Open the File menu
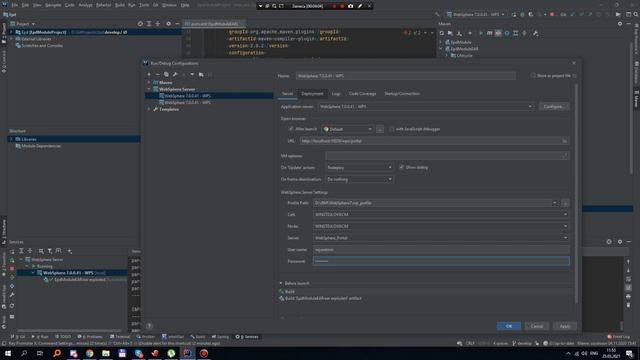Image resolution: width=640 pixels, height=360 pixels. [x=15, y=5]
